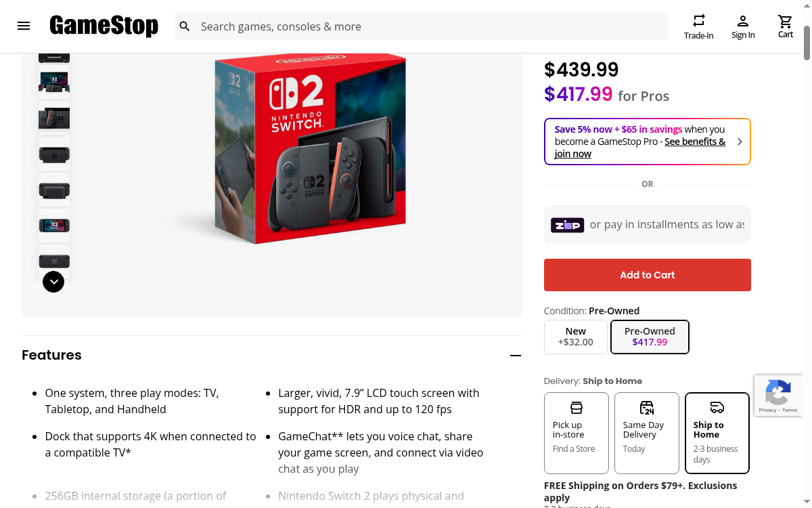Viewport: 812px width, 508px height.
Task: Open the hamburger navigation menu
Action: point(24,26)
